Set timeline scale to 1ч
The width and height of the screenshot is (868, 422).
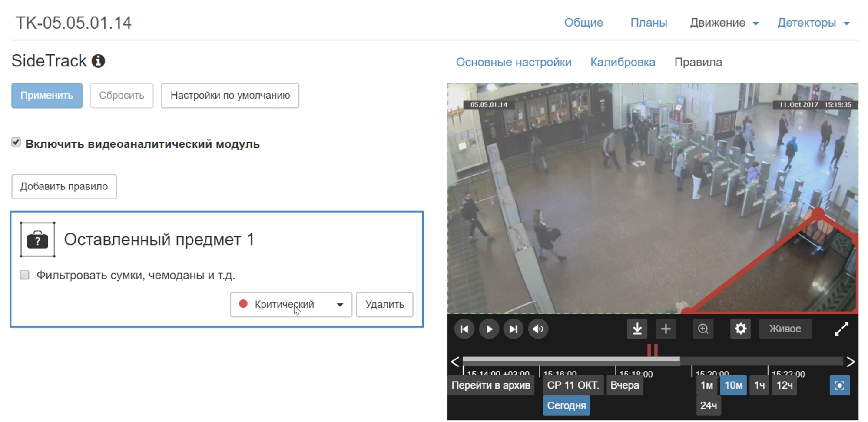(759, 385)
